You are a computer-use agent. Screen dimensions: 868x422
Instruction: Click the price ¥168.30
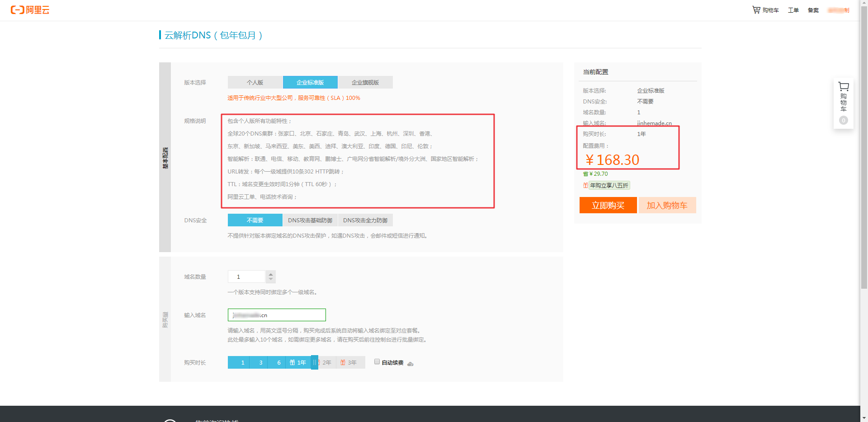pos(613,159)
